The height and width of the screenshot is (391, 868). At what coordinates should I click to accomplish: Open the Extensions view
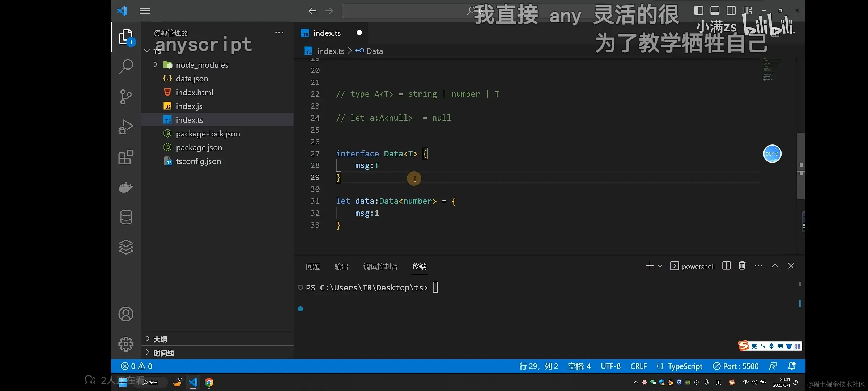tap(126, 157)
